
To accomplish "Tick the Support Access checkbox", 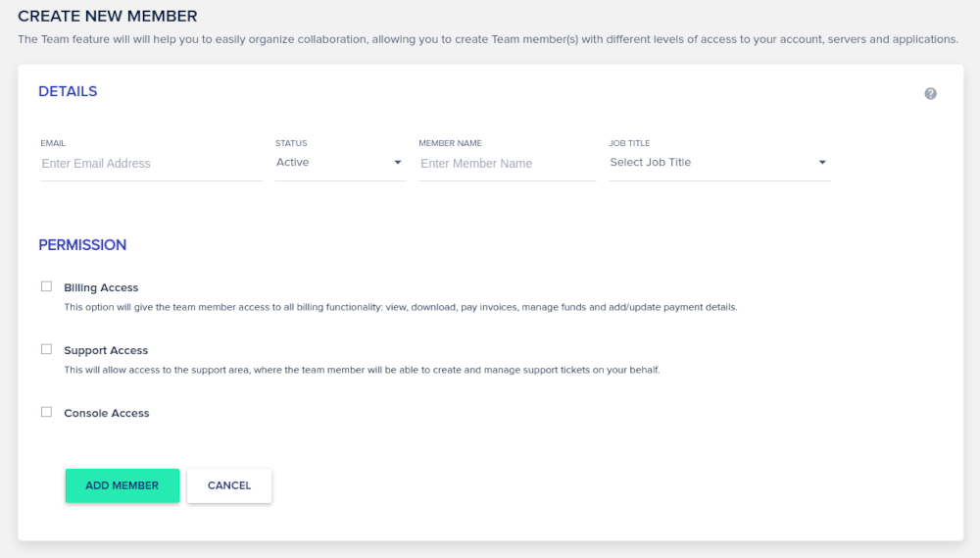I will pyautogui.click(x=46, y=349).
